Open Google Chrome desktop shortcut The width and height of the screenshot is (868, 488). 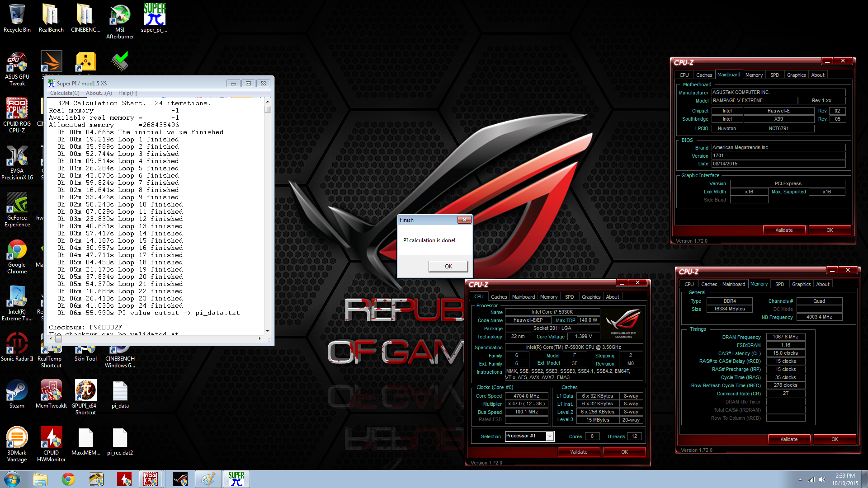pyautogui.click(x=17, y=257)
